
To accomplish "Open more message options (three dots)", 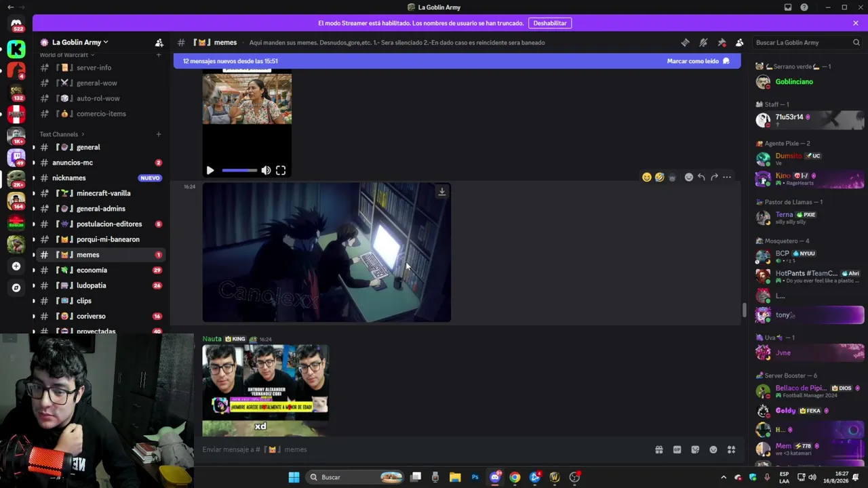I will click(727, 178).
